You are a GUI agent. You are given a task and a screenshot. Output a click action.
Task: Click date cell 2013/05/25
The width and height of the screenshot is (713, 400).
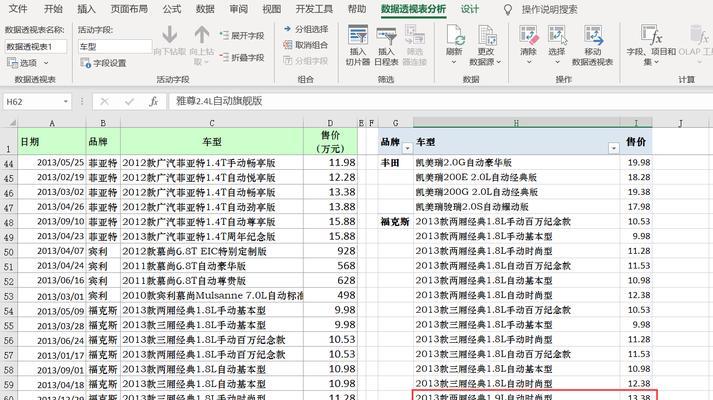coord(52,162)
